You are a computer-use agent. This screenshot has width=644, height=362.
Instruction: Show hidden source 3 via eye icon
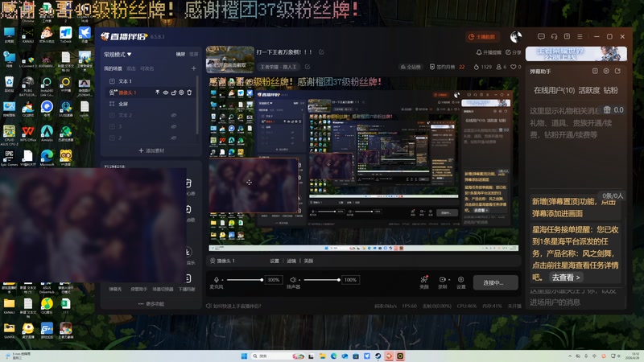(x=174, y=126)
